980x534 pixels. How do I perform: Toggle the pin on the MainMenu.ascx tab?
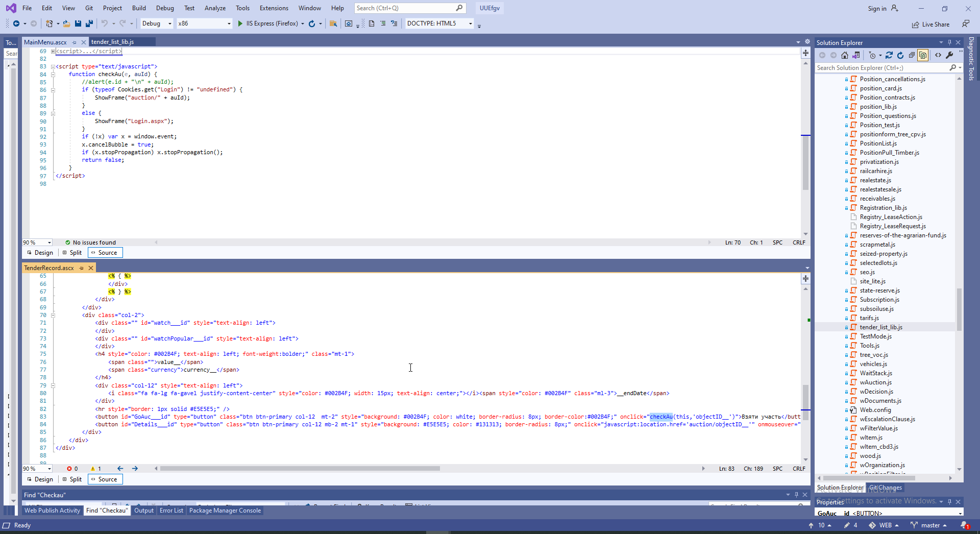pos(75,42)
